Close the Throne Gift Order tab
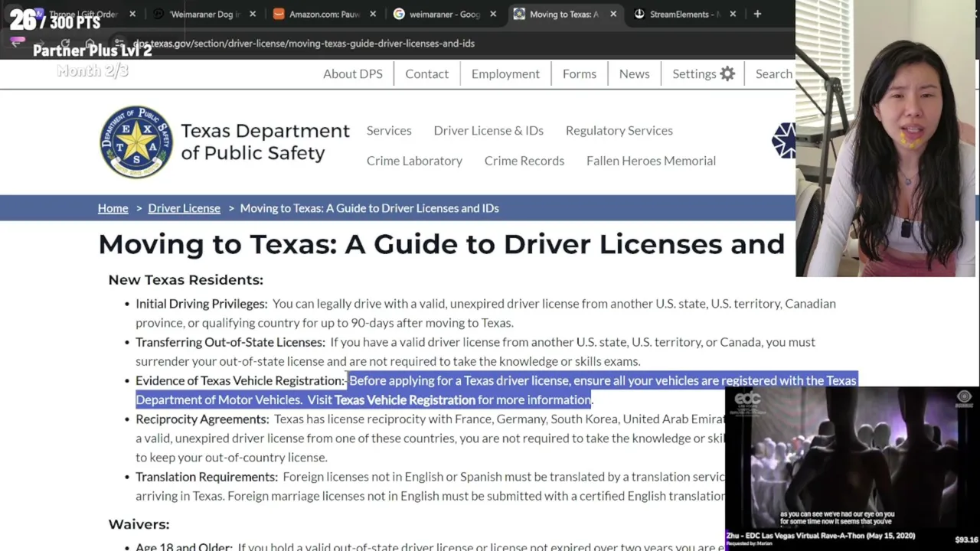980x551 pixels. click(x=132, y=14)
